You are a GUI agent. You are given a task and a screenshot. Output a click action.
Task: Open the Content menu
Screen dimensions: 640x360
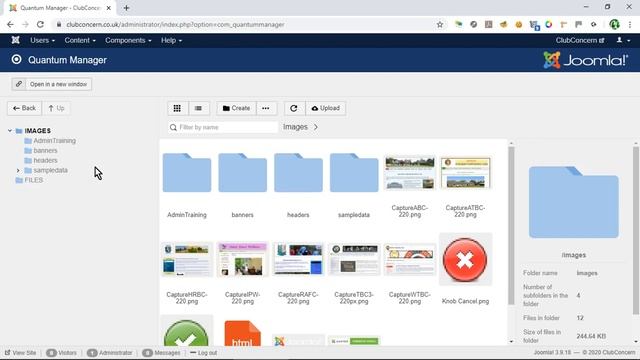[x=80, y=40]
